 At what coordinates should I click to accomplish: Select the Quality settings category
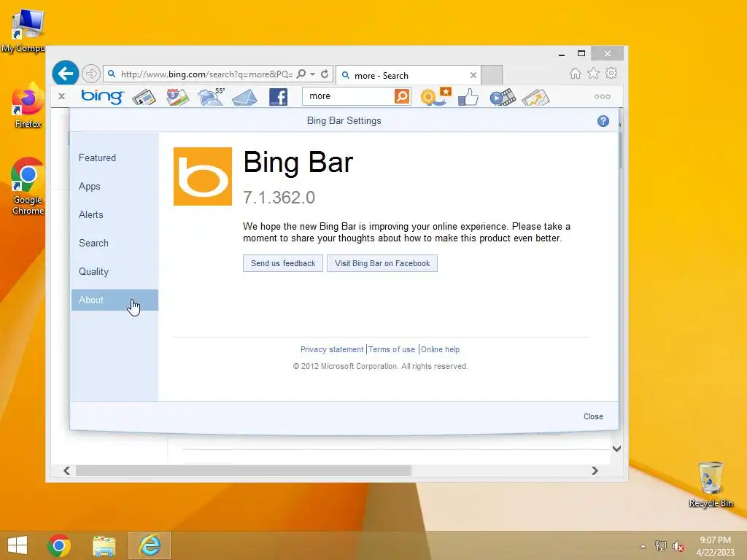pyautogui.click(x=115, y=271)
